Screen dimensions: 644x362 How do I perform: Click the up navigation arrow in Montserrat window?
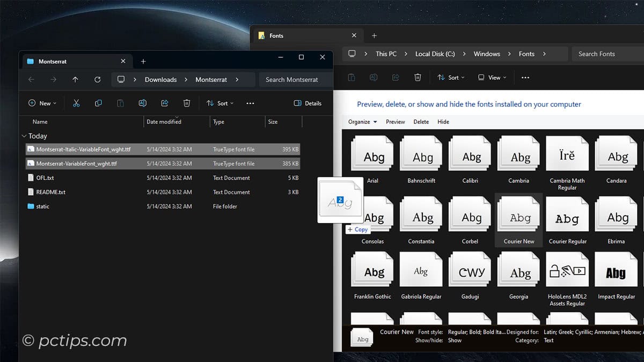point(75,79)
